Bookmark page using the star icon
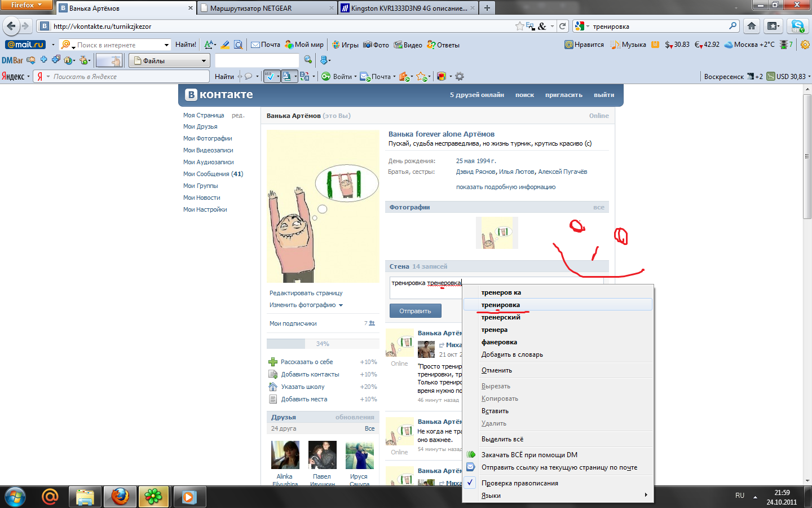Screen dimensions: 812x508 (x=519, y=26)
